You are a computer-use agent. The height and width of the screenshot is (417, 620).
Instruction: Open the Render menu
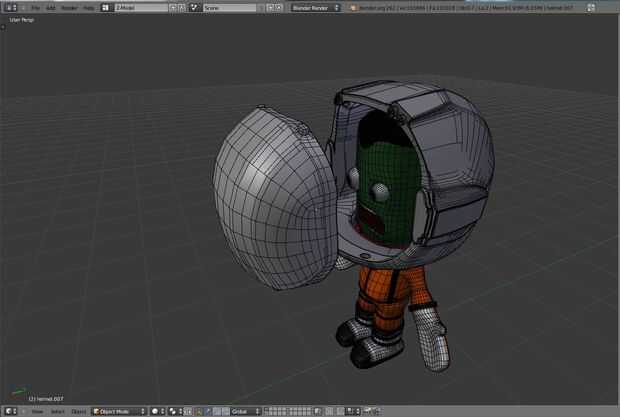69,7
